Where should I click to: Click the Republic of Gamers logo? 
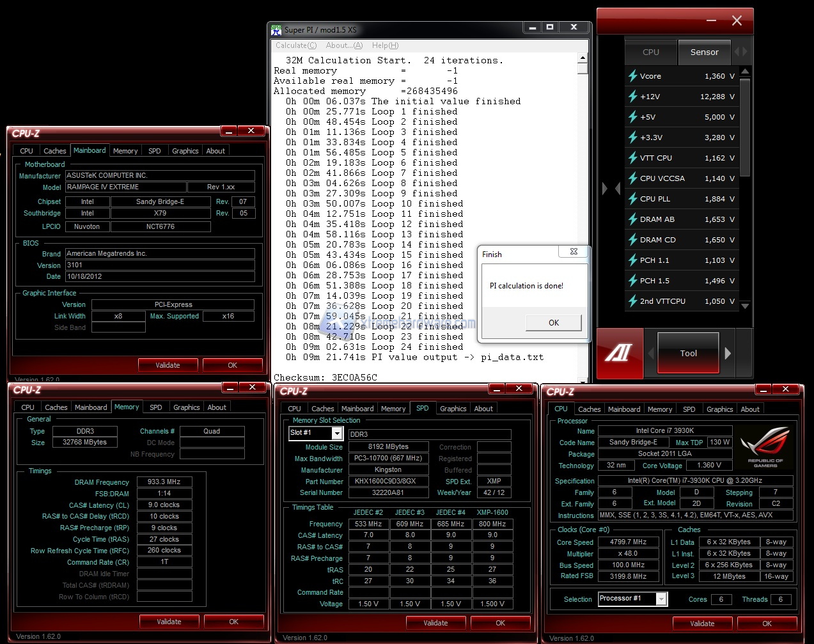[765, 448]
